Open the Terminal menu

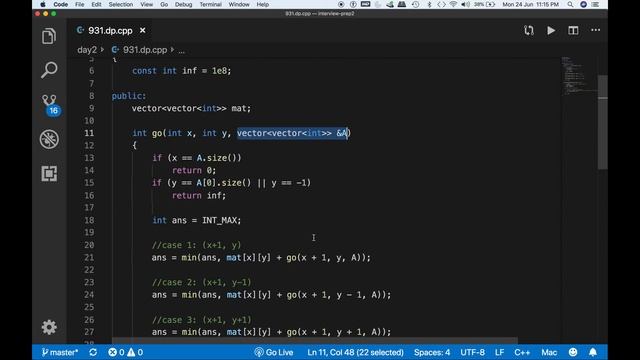[211, 4]
